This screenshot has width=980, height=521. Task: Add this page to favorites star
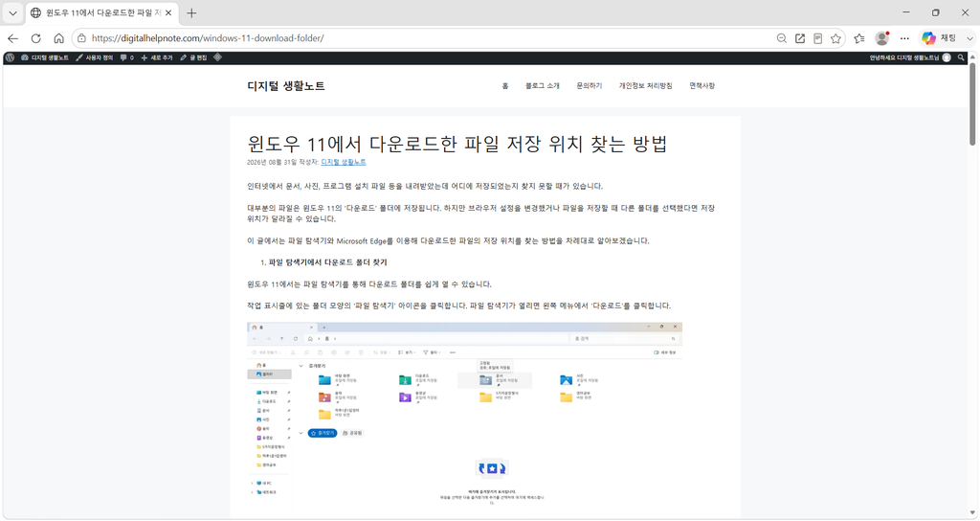coord(835,38)
